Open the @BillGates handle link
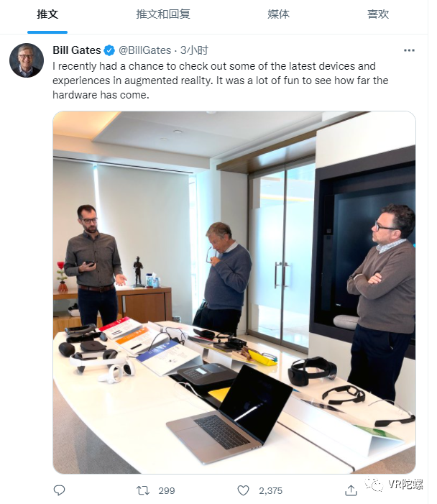The height and width of the screenshot is (504, 437). click(144, 50)
